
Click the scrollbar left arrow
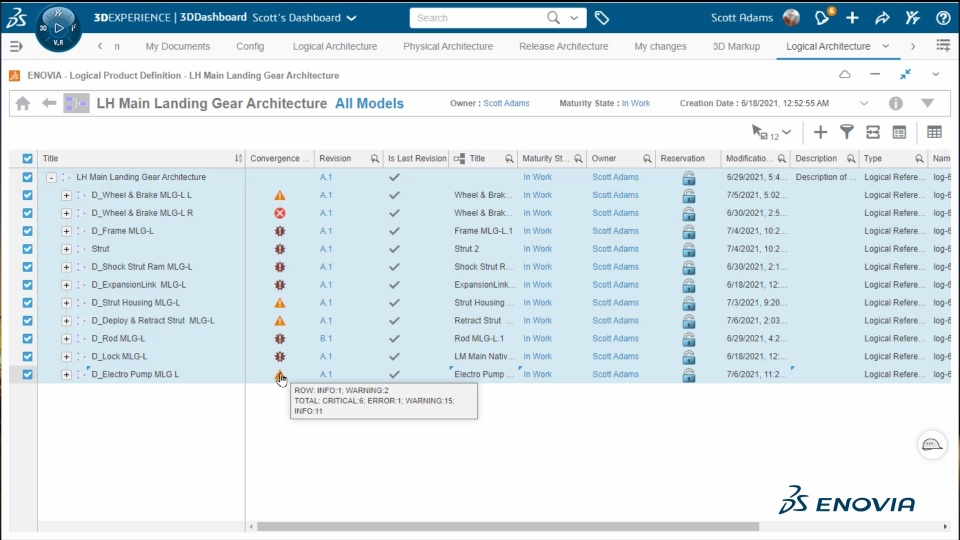251,527
